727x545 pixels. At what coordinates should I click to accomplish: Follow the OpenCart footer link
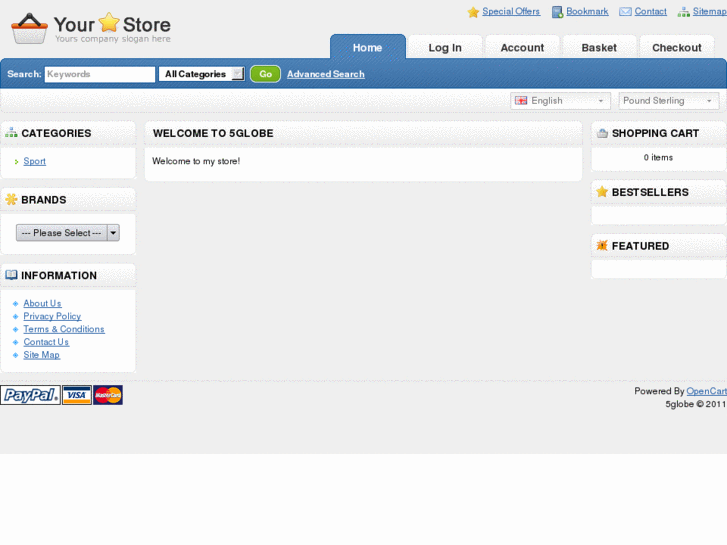point(706,391)
